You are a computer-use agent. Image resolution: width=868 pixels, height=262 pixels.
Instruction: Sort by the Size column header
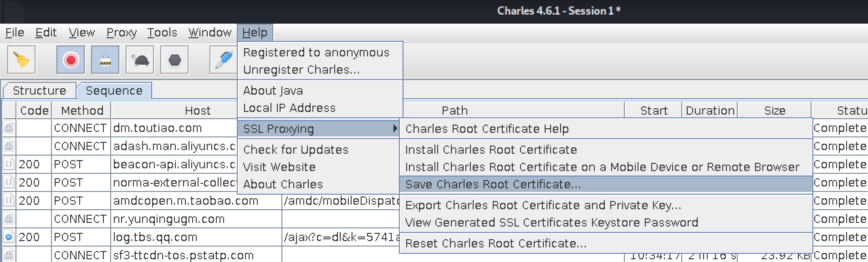[775, 111]
